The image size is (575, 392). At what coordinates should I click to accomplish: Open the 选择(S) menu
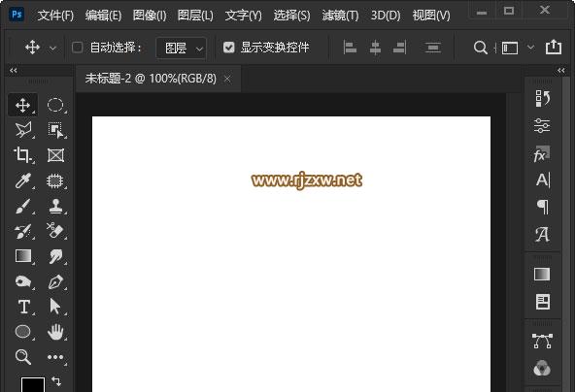coord(292,15)
